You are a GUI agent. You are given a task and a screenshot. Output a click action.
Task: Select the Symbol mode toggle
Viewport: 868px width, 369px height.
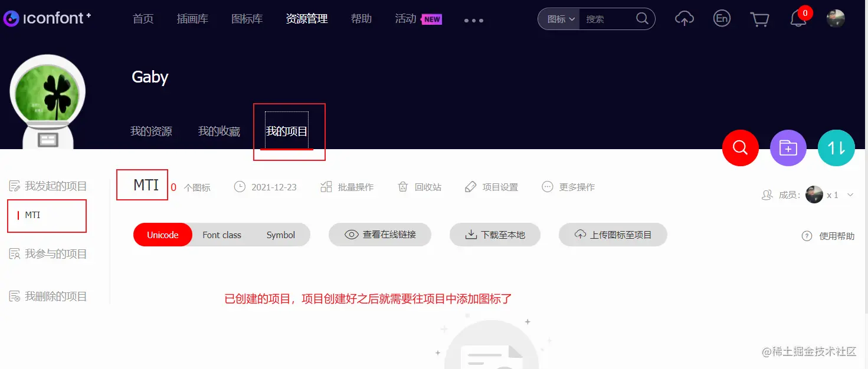point(280,235)
